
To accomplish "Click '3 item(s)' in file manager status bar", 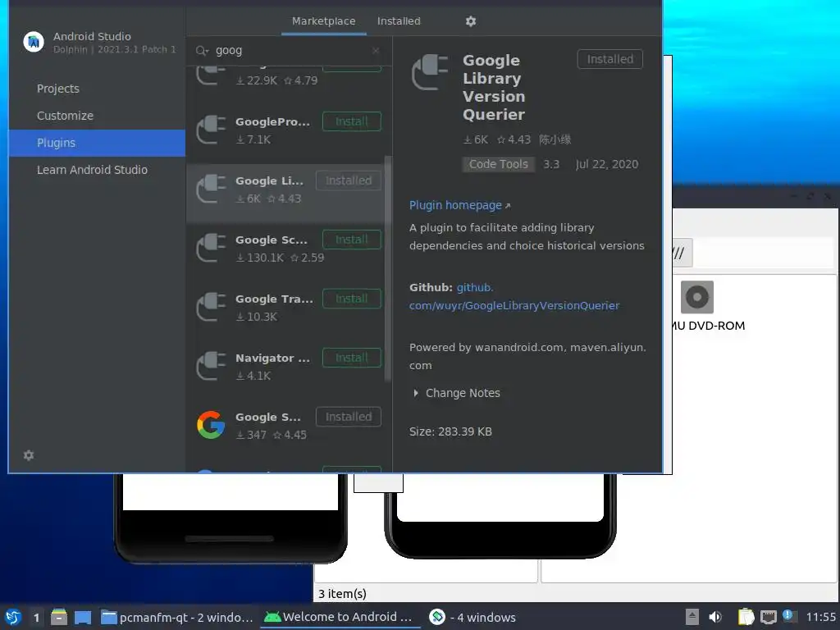I will (x=342, y=594).
